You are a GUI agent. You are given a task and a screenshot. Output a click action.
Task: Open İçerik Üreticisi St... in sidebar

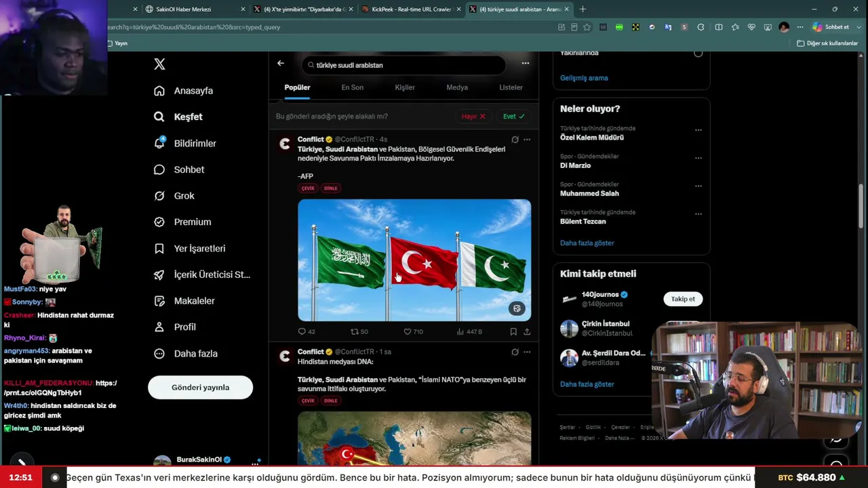pyautogui.click(x=202, y=274)
